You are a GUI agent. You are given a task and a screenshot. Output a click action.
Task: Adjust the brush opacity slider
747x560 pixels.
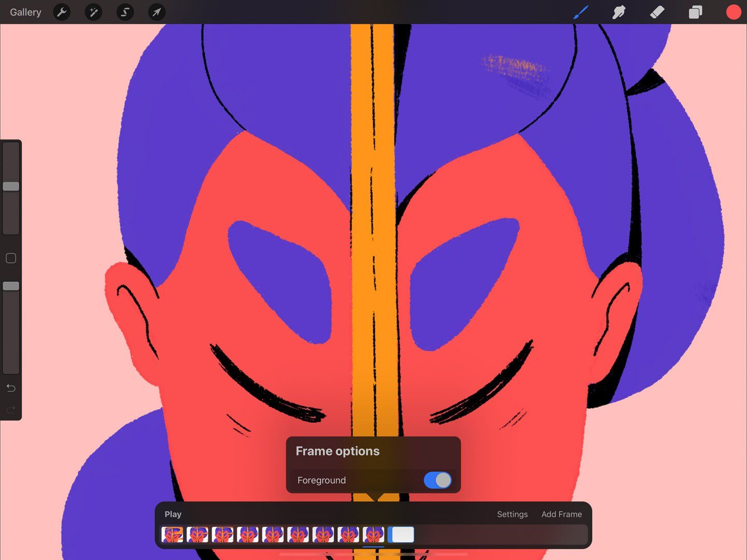coord(11,285)
